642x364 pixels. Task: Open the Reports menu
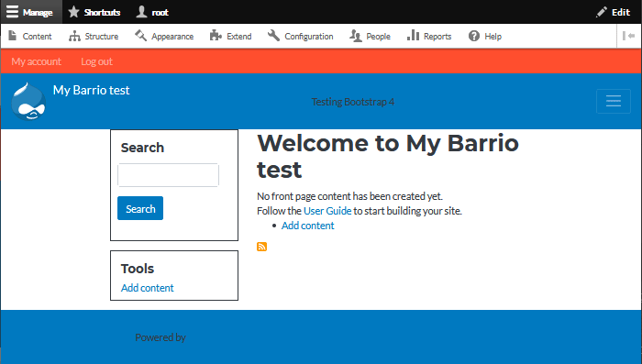(x=429, y=36)
